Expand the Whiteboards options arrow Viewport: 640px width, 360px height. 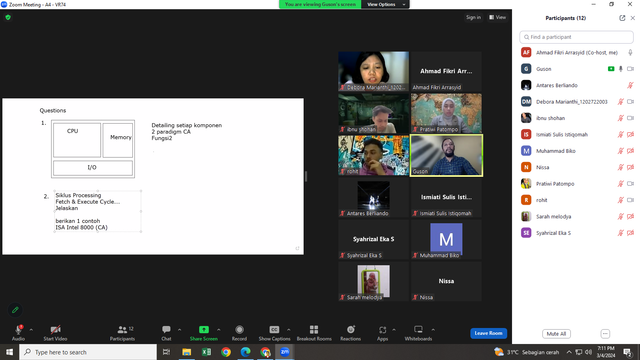tap(433, 330)
